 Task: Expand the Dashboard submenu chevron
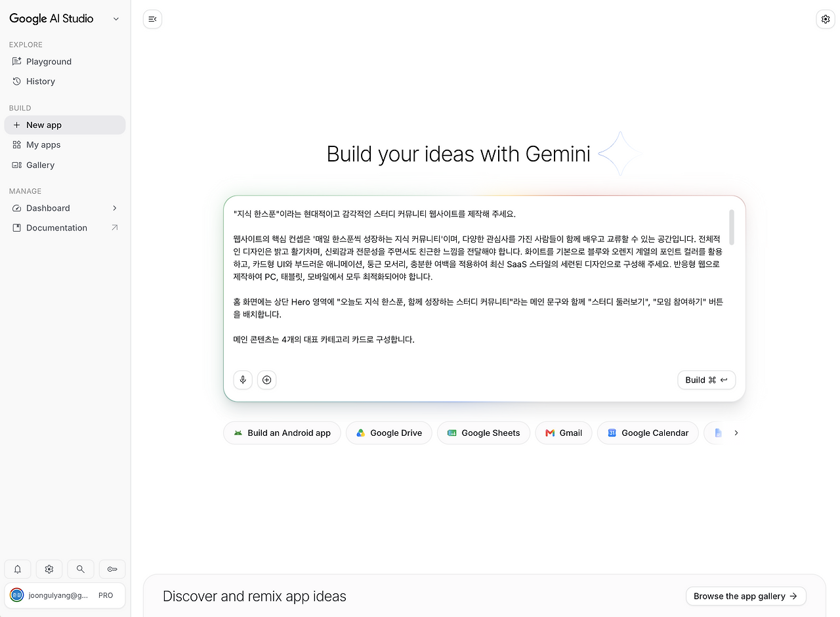coord(115,208)
